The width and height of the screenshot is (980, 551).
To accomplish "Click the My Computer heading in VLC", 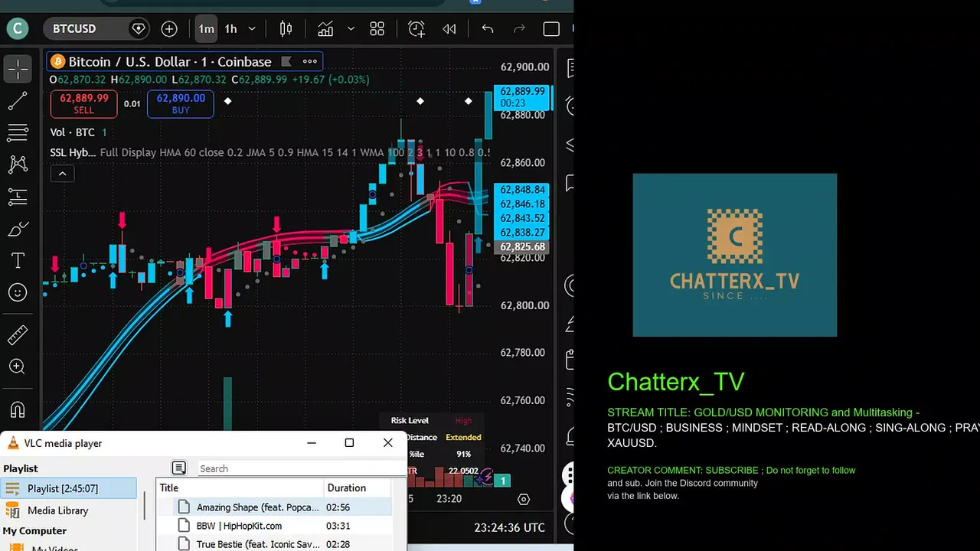I will [x=34, y=530].
